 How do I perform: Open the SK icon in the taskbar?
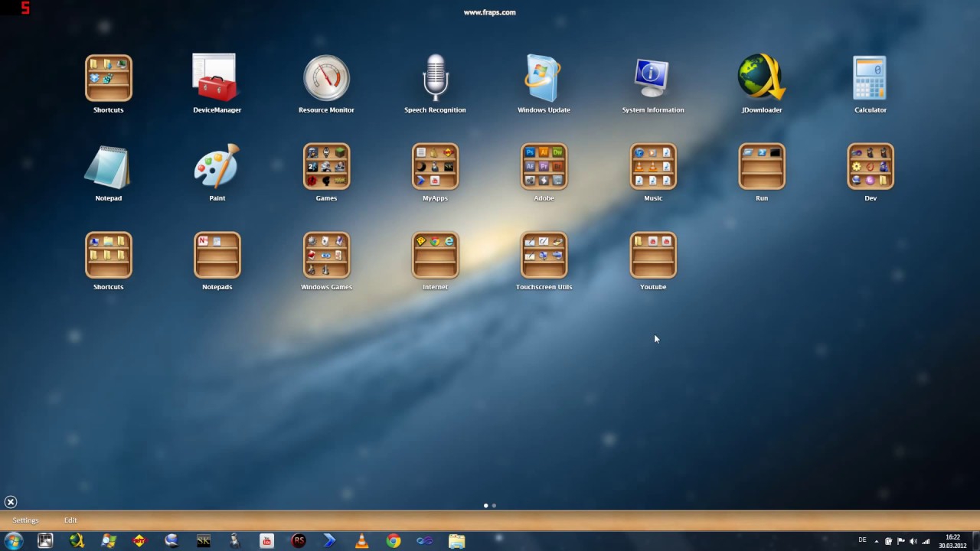(x=203, y=541)
